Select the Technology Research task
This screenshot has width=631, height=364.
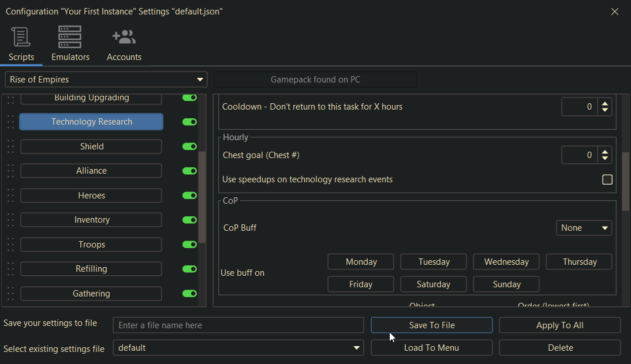[91, 122]
